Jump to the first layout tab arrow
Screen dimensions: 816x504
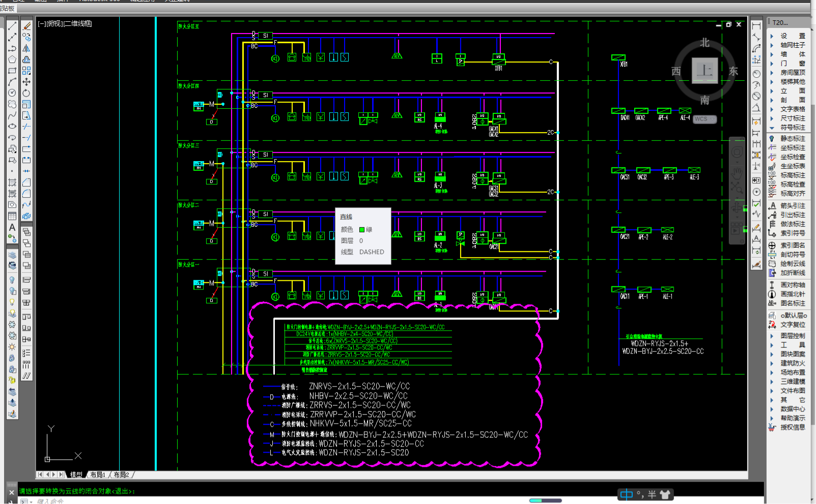coord(40,475)
